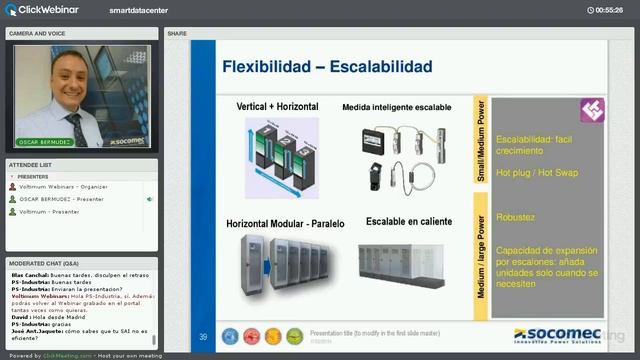The width and height of the screenshot is (640, 360).
Task: Select OSCAR BERMUDEZ - Presenter in attendee list
Action: 62,199
